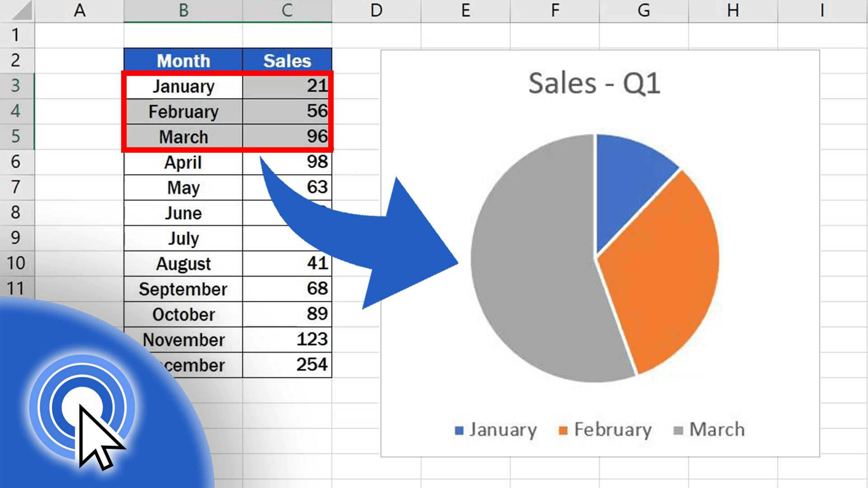The image size is (868, 488).
Task: Select row 5 header
Action: (x=17, y=136)
